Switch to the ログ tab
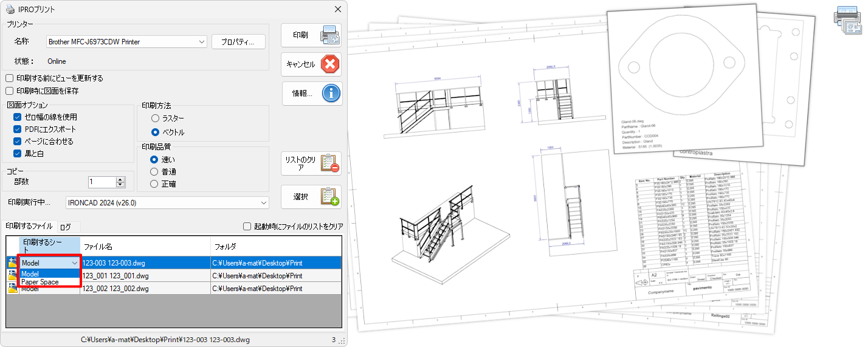Image resolution: width=868 pixels, height=347 pixels. coord(65,227)
